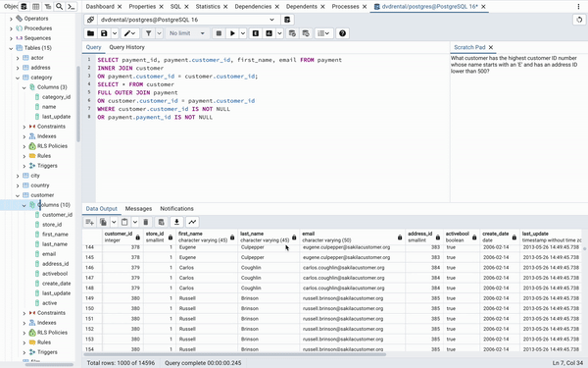Close the Scratch Pad panel
The image size is (588, 368).
pyautogui.click(x=491, y=47)
